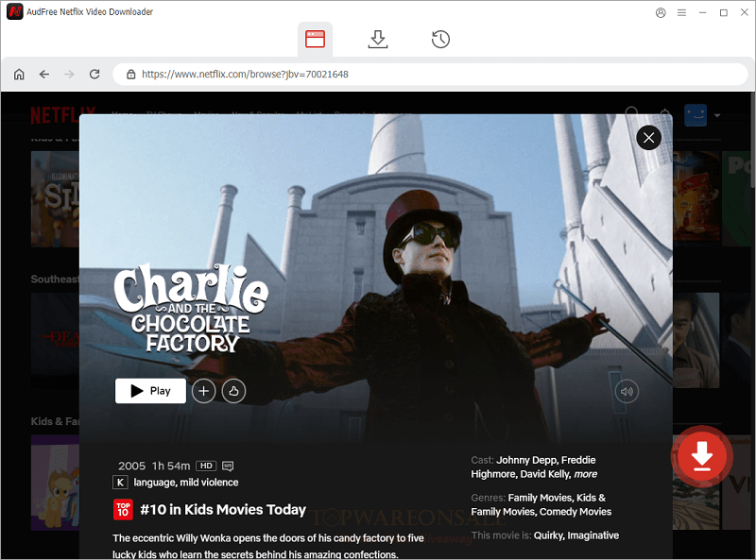This screenshot has width=756, height=560.
Task: Play Charlie and the Chocolate Factory
Action: tap(150, 391)
